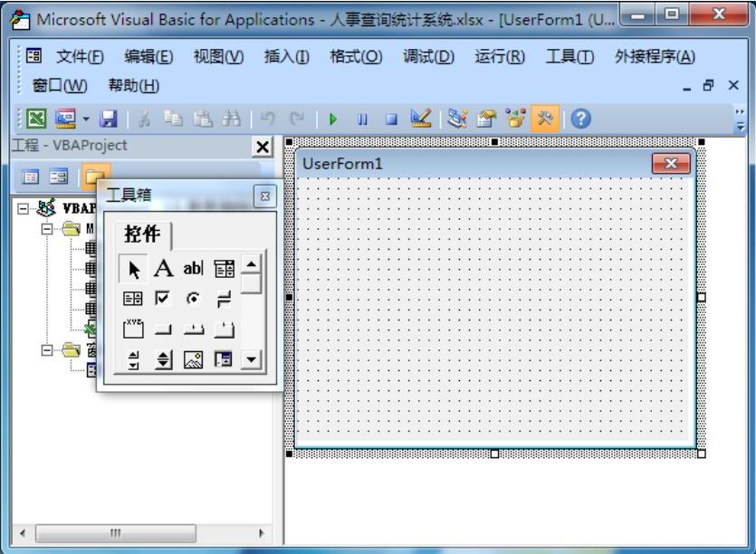Toggle Folders icon in project pane

click(x=95, y=176)
